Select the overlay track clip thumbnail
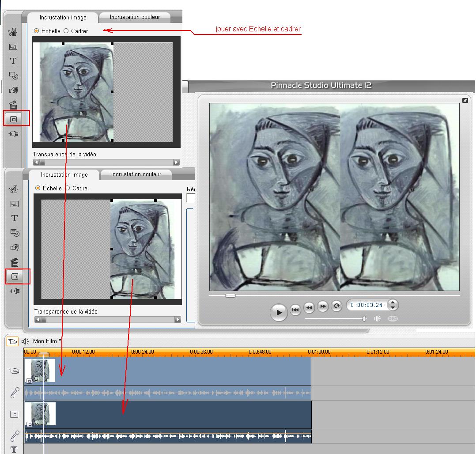Viewport: 476px width, 454px height. pyautogui.click(x=40, y=414)
